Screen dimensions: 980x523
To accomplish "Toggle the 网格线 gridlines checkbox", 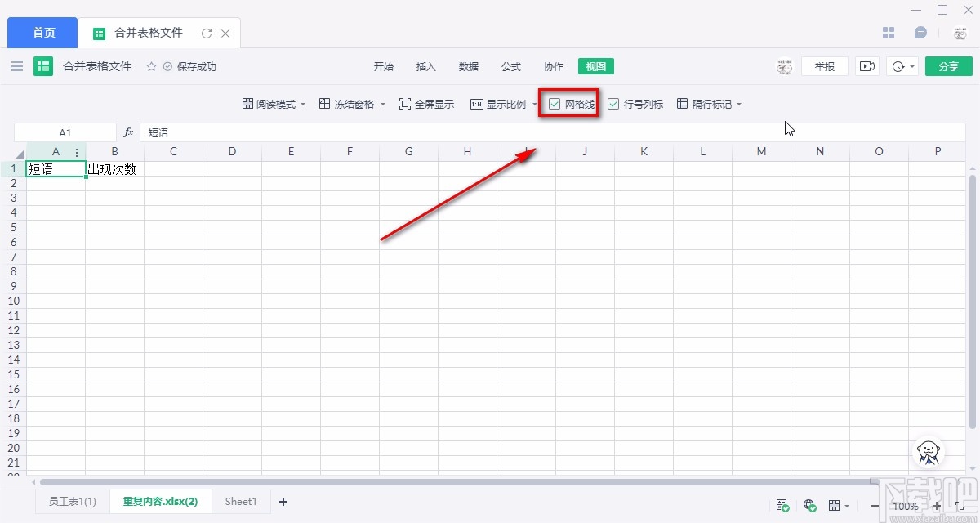I will tap(556, 104).
